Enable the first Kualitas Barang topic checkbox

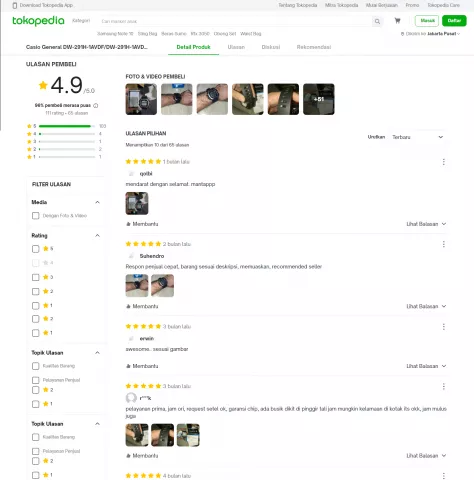pyautogui.click(x=36, y=366)
